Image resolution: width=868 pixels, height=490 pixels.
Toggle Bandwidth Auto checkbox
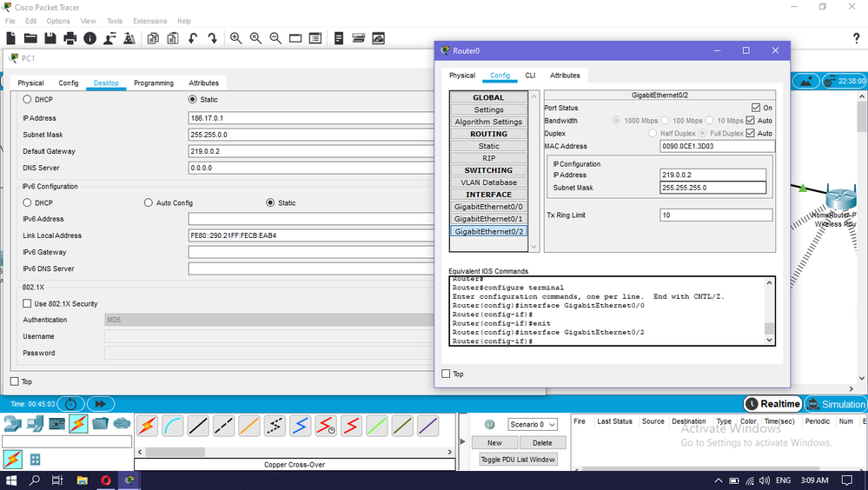pos(750,120)
